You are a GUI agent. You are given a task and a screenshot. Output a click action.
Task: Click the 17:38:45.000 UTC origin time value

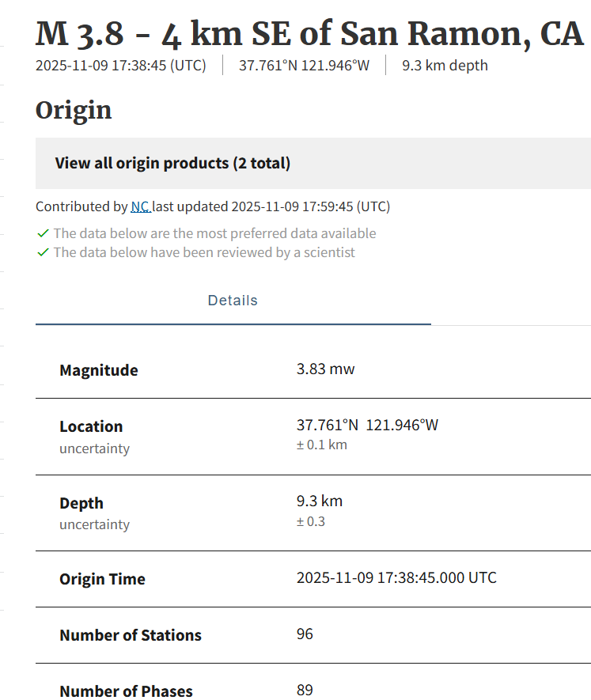click(396, 577)
